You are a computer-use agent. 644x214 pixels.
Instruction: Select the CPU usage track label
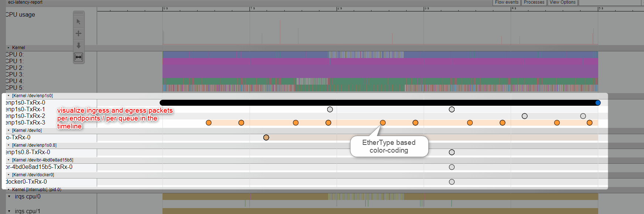coord(20,15)
